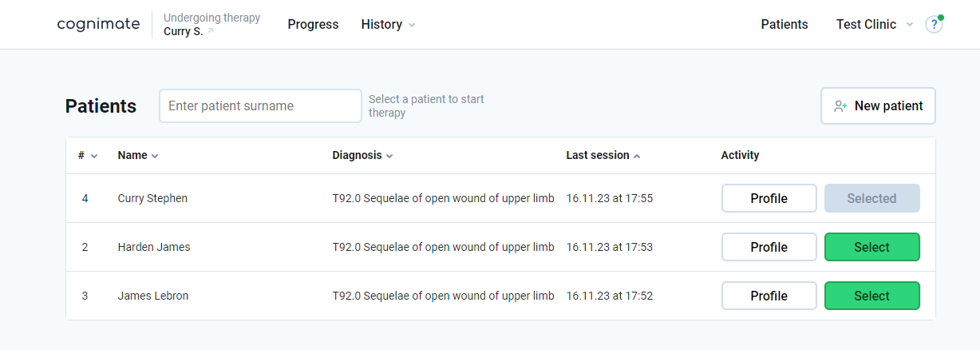Go to the Progress page
The image size is (980, 350).
tap(313, 25)
